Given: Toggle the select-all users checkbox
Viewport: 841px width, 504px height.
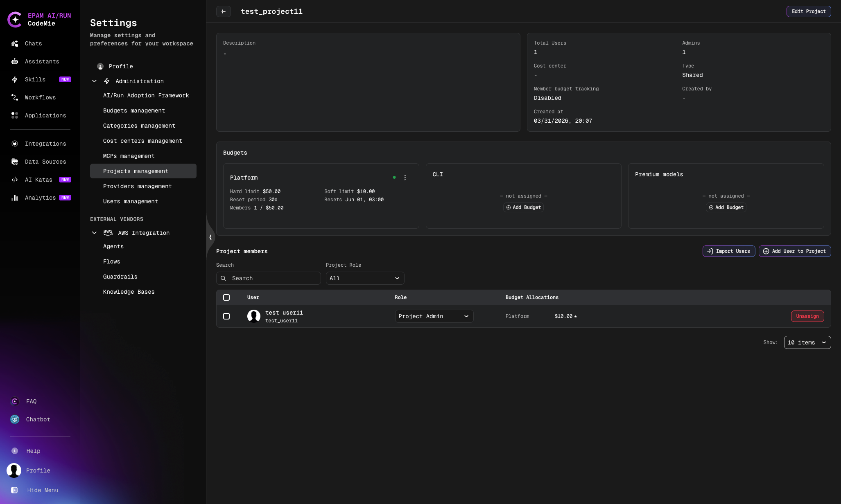Looking at the screenshot, I should point(226,297).
